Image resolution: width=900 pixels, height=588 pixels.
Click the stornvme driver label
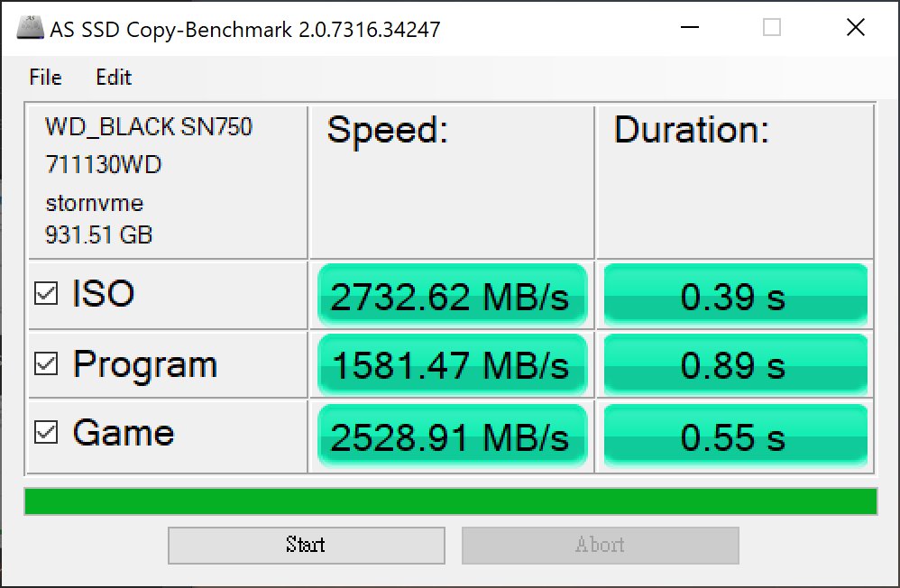(94, 202)
